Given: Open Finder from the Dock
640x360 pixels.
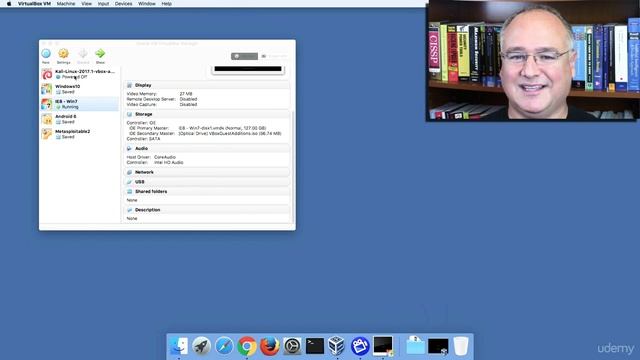Looking at the screenshot, I should 179,346.
